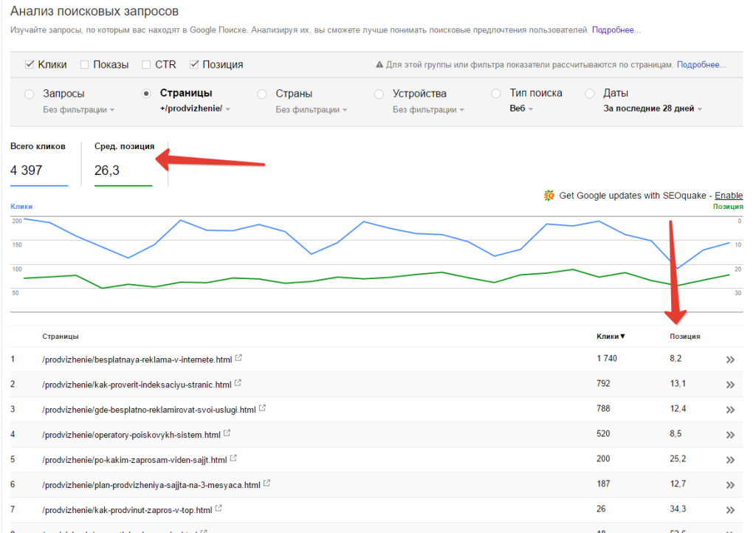756x533 pixels.
Task: Click the clicks value 792
Action: 603,384
